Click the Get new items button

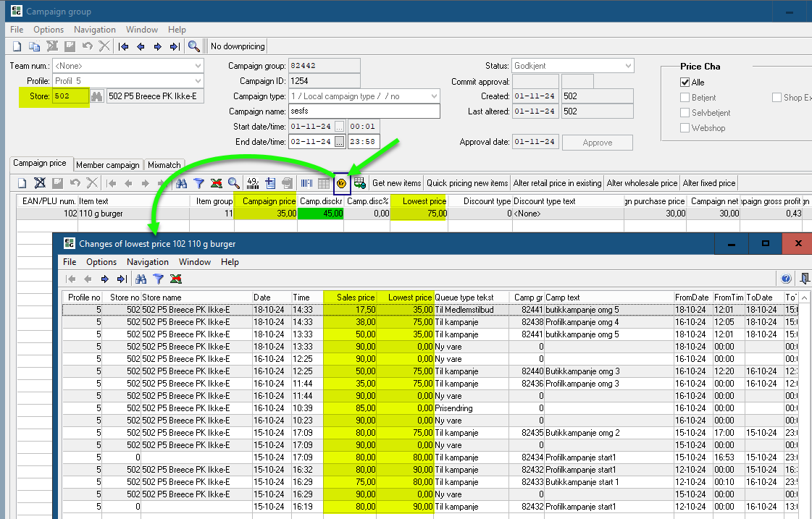tap(396, 183)
